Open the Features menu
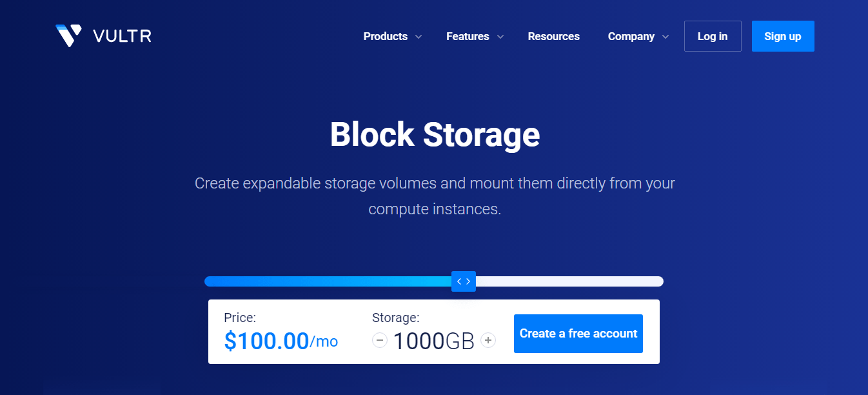 coord(468,37)
